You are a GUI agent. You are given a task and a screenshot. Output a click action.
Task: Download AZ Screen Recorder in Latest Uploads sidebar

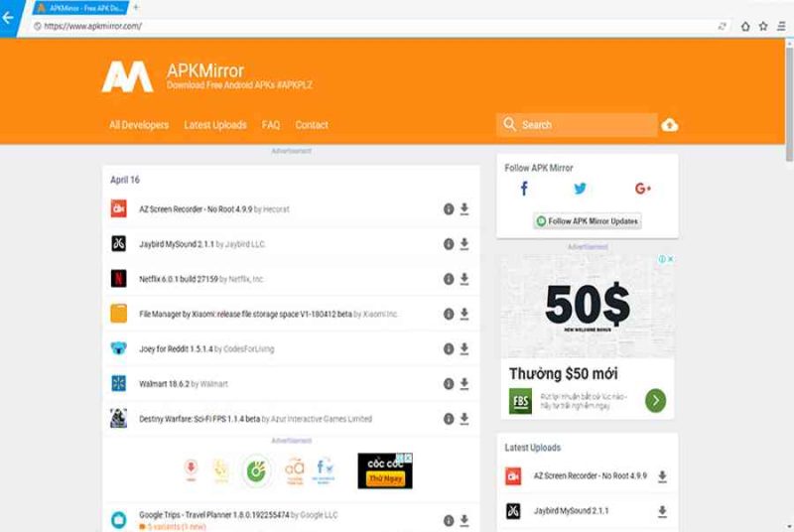(x=662, y=476)
